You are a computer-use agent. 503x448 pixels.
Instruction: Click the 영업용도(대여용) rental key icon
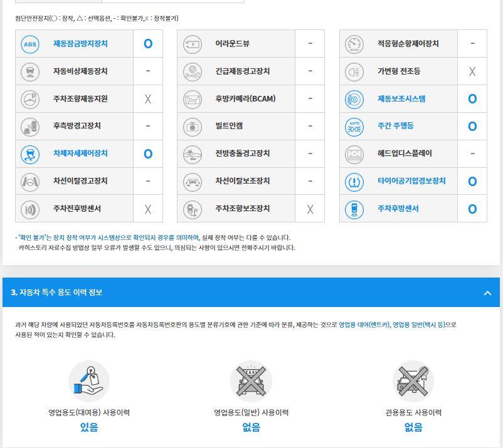click(88, 381)
